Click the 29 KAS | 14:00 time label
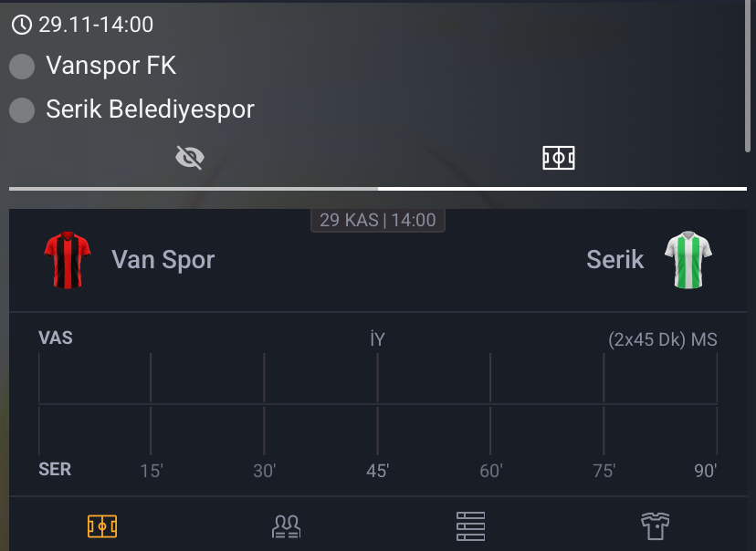This screenshot has height=551, width=756. click(x=377, y=219)
